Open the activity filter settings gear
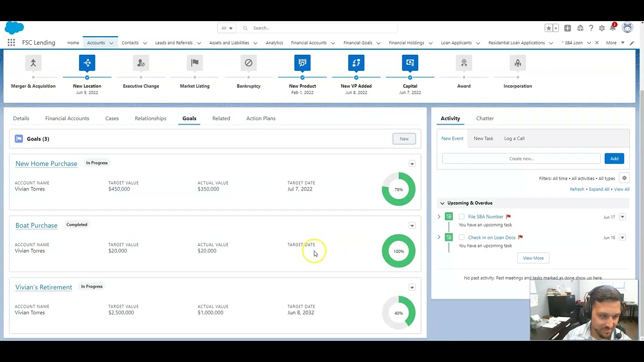 [624, 178]
